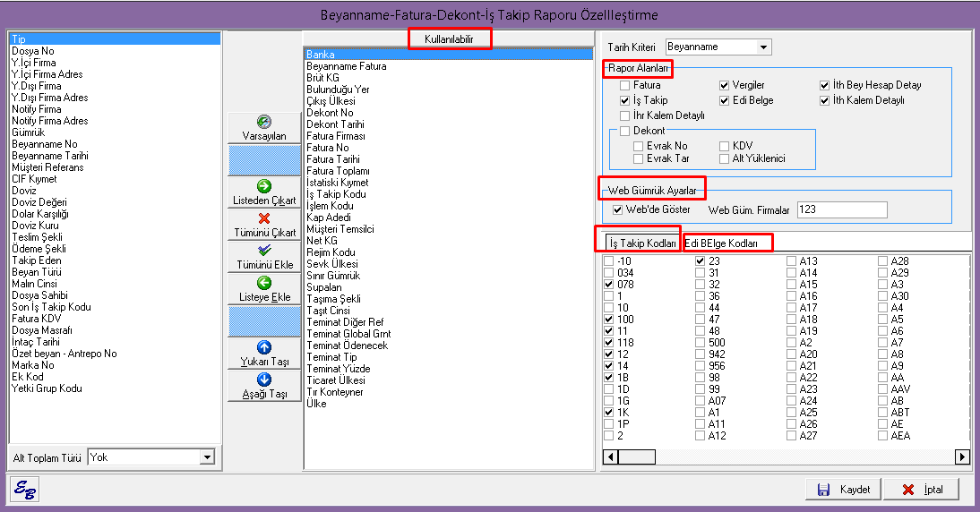Select Brüt KG in available list
Image resolution: width=980 pixels, height=512 pixels.
[448, 77]
